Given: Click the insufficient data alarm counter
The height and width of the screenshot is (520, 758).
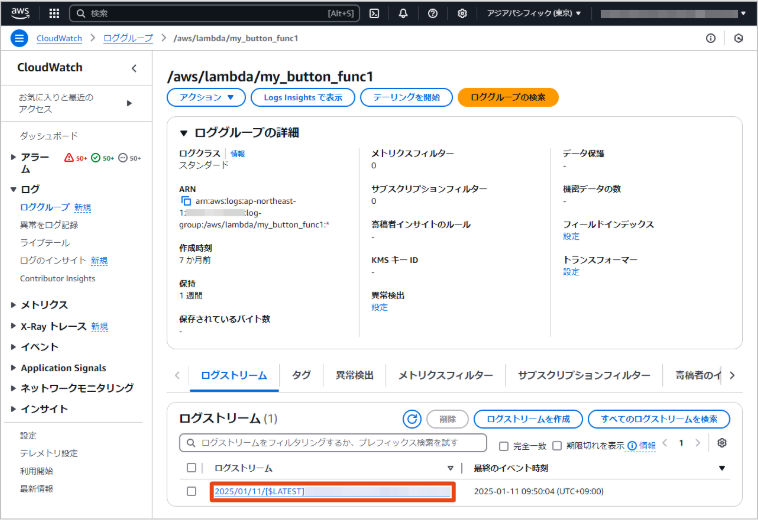Looking at the screenshot, I should 130,158.
